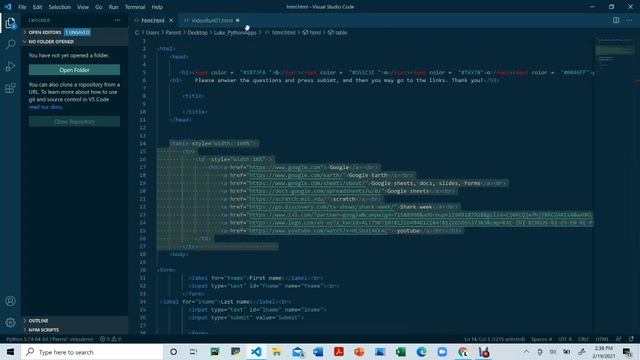The width and height of the screenshot is (640, 360).
Task: Click the table breadcrumb segment
Action: pyautogui.click(x=338, y=33)
